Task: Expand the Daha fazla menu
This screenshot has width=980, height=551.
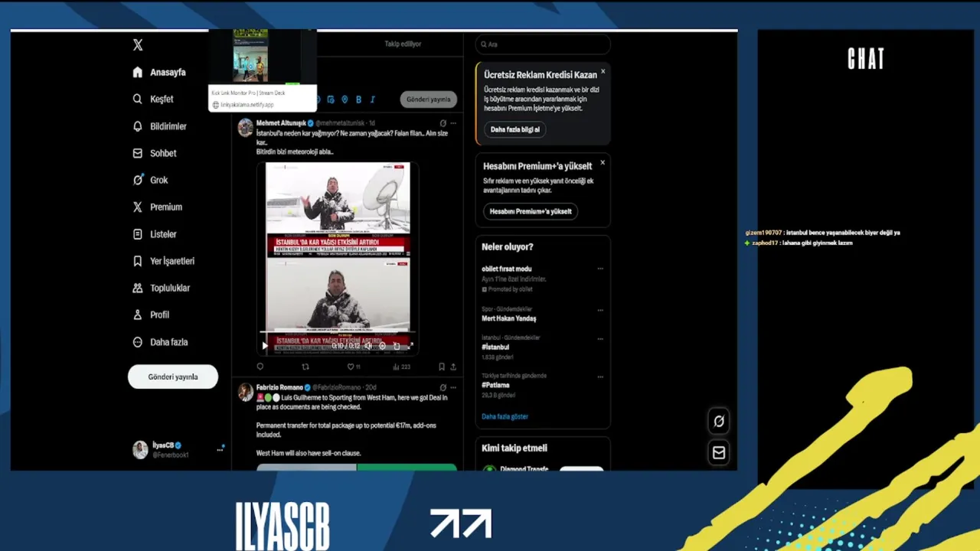Action: 160,342
